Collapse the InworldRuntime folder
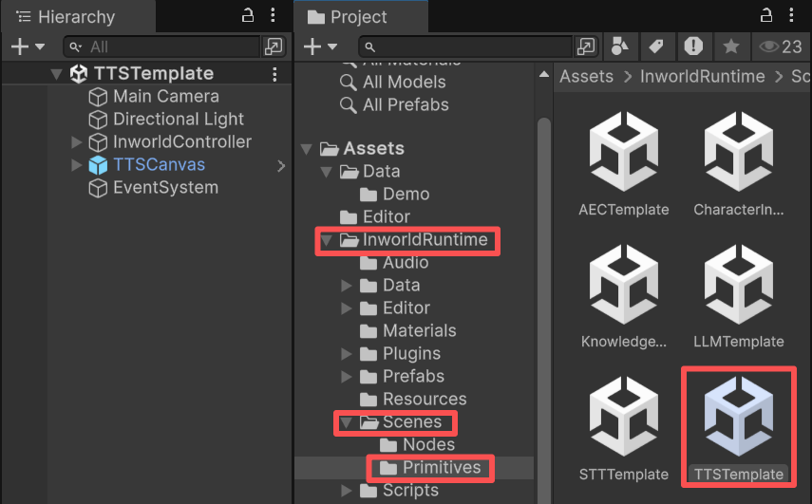 click(327, 240)
